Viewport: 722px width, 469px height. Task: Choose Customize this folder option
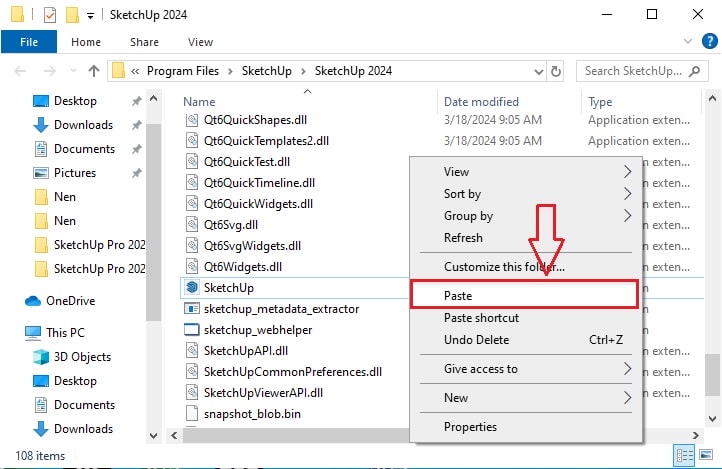coord(526,267)
